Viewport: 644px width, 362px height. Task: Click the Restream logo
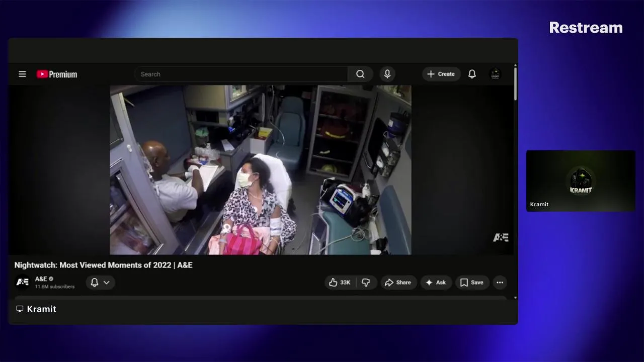(x=586, y=28)
